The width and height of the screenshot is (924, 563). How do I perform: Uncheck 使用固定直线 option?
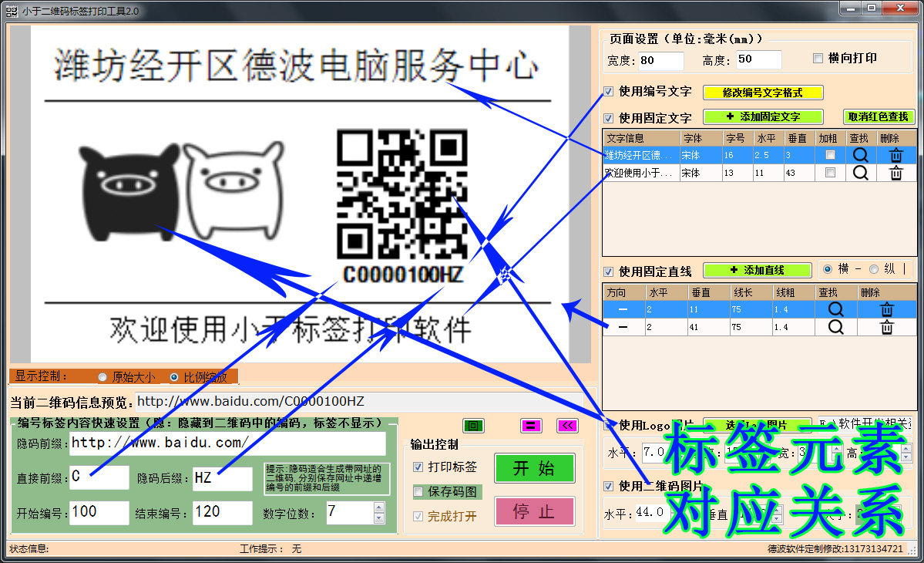coord(609,271)
